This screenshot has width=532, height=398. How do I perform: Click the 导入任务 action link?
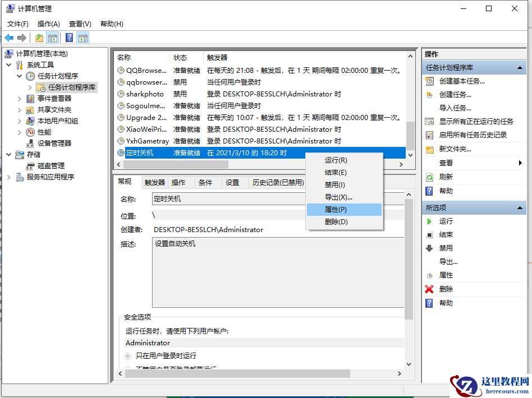pos(450,108)
